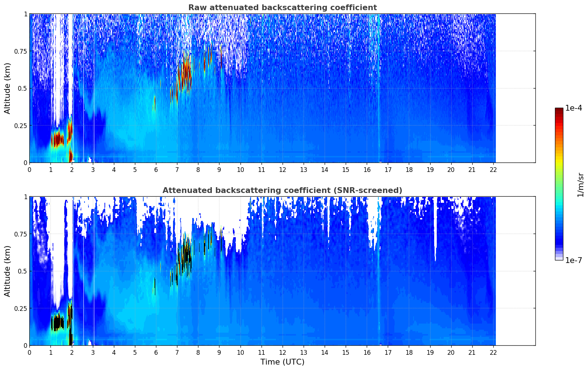Click the 0.75 altitude tick on the raw plot
Viewport: 588px width, 370px height.
(21, 52)
